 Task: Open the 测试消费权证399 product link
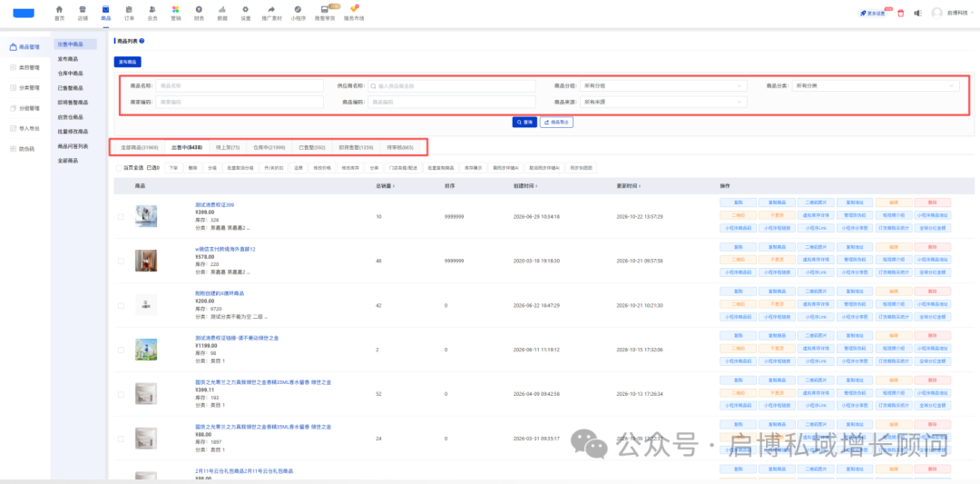click(215, 204)
